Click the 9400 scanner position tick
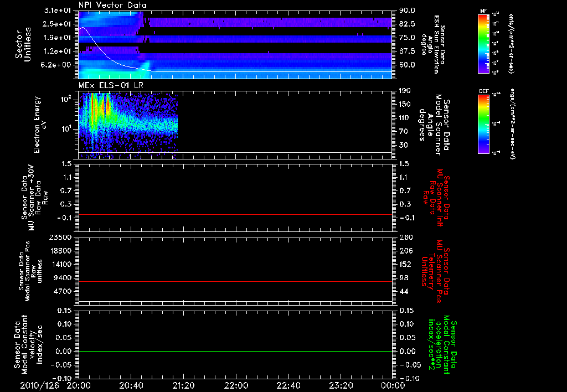Image resolution: width=567 pixels, height=392 pixels. coord(63,278)
